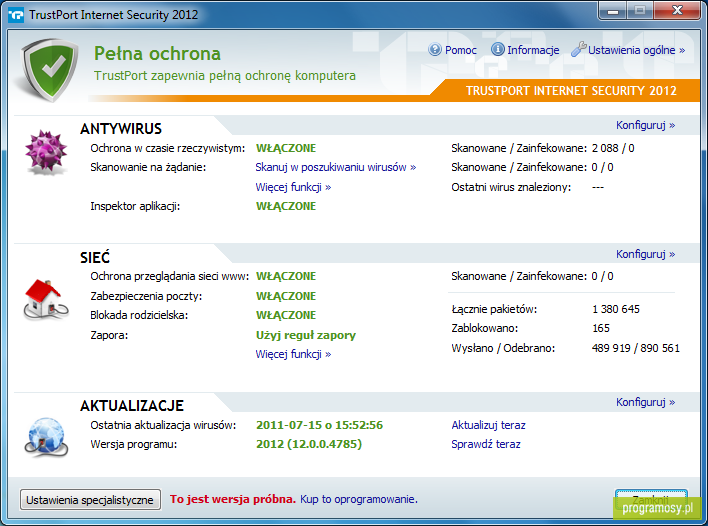Click the TrustPort title bar logo icon

[16, 15]
